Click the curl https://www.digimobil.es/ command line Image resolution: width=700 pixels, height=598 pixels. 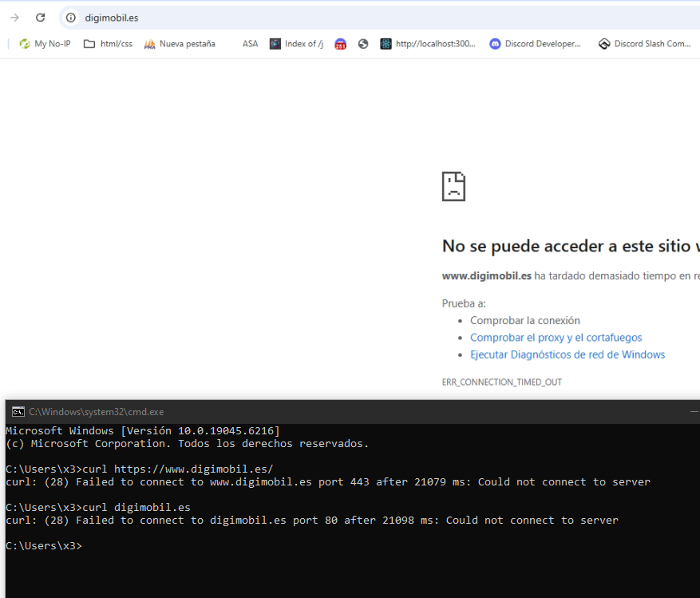click(140, 469)
